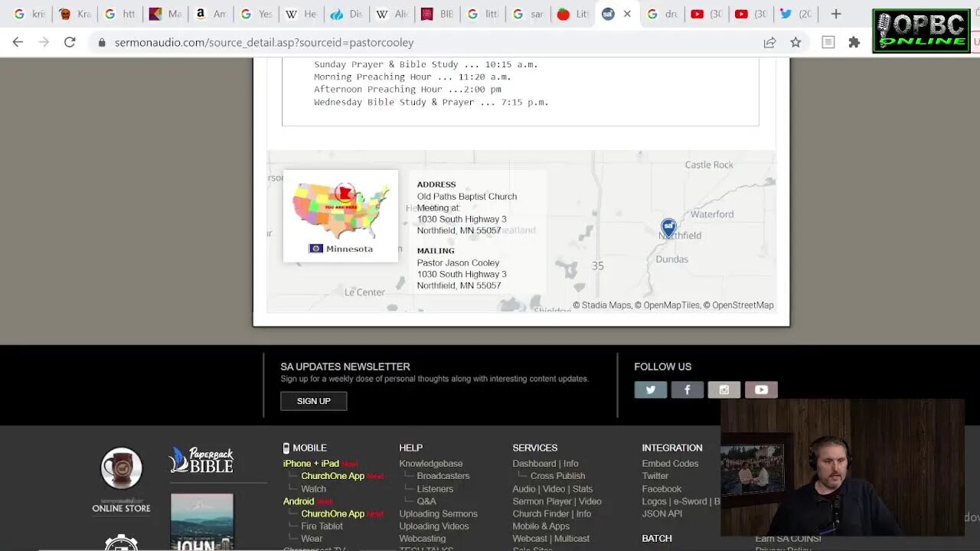Switch to the Wikipedia 'He' tab
Viewport: 980px width, 551px height.
pyautogui.click(x=300, y=14)
